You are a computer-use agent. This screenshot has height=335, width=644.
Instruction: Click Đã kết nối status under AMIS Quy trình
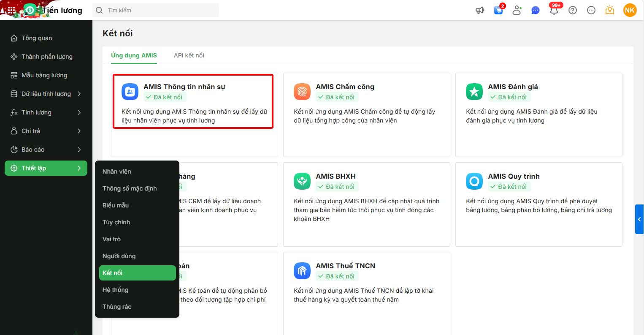pyautogui.click(x=509, y=187)
